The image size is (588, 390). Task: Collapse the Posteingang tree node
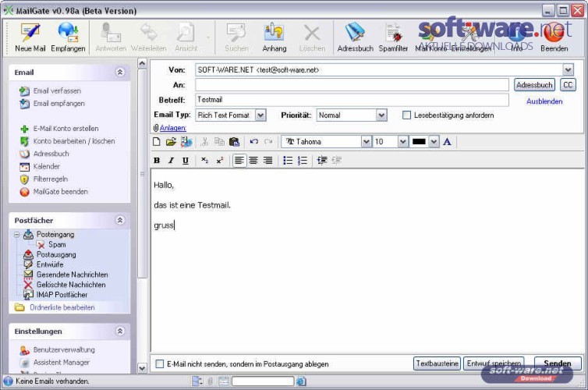[16, 235]
